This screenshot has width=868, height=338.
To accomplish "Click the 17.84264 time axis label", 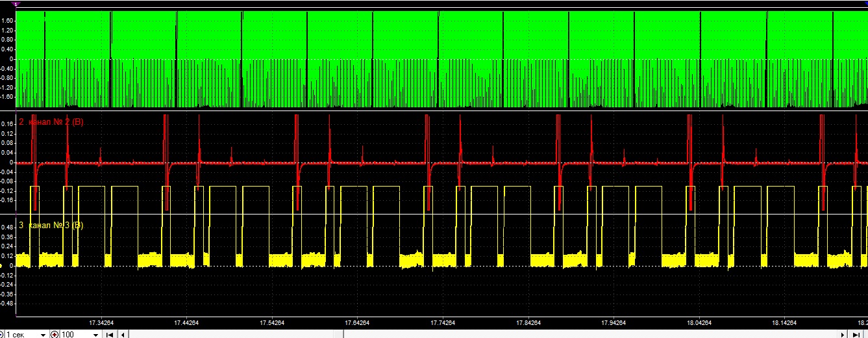I will [x=528, y=322].
